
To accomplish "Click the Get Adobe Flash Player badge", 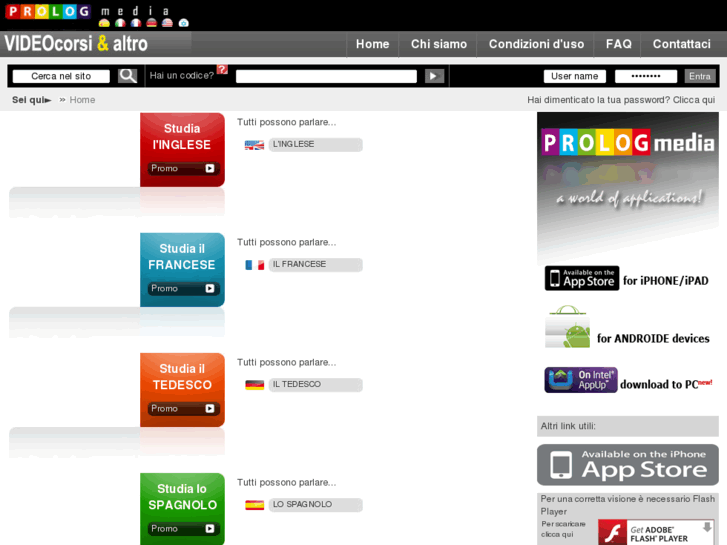I will 656,532.
